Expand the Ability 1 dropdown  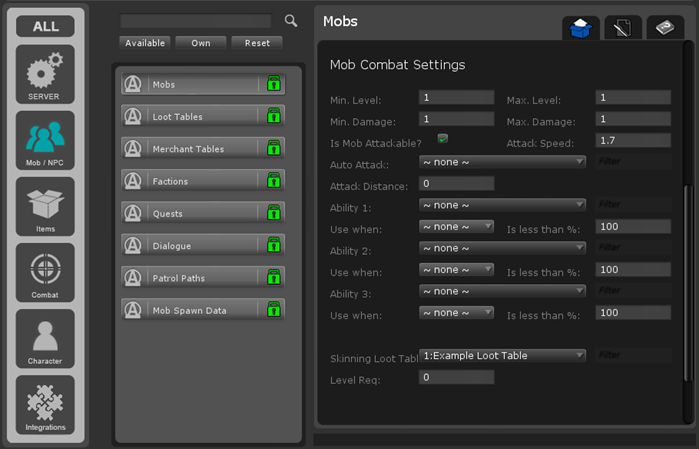(502, 205)
